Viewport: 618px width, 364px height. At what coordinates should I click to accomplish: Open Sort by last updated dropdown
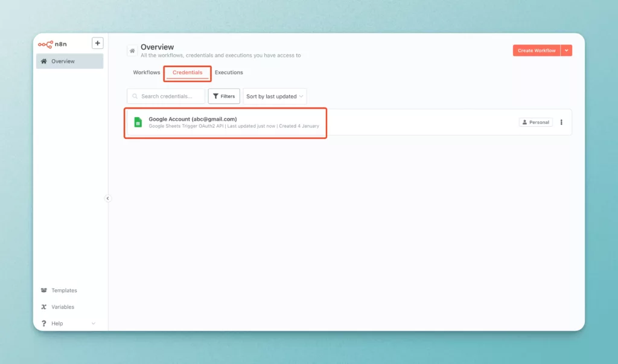pyautogui.click(x=275, y=96)
